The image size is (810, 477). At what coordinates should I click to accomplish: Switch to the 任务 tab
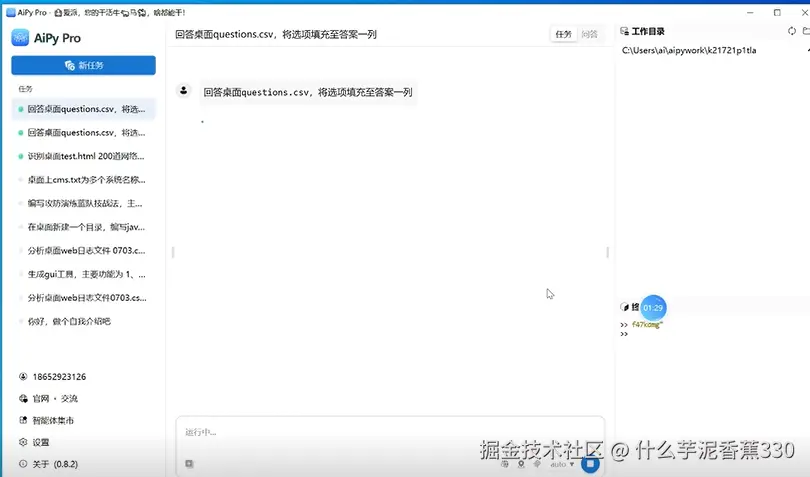click(563, 34)
